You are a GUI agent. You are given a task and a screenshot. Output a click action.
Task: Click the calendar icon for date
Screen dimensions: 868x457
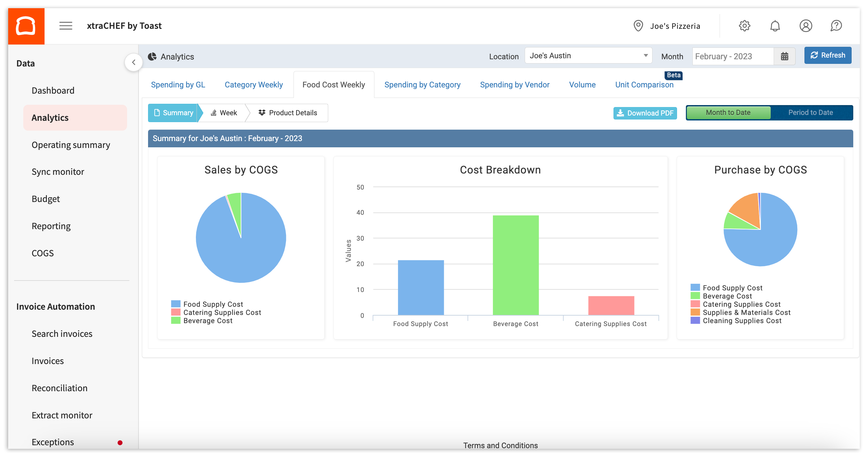click(785, 56)
